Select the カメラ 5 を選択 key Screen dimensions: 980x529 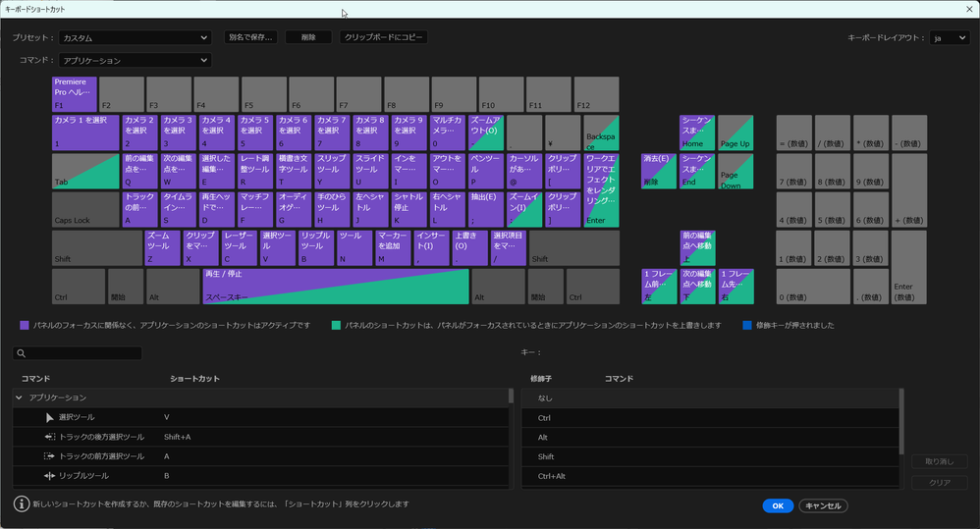(255, 132)
